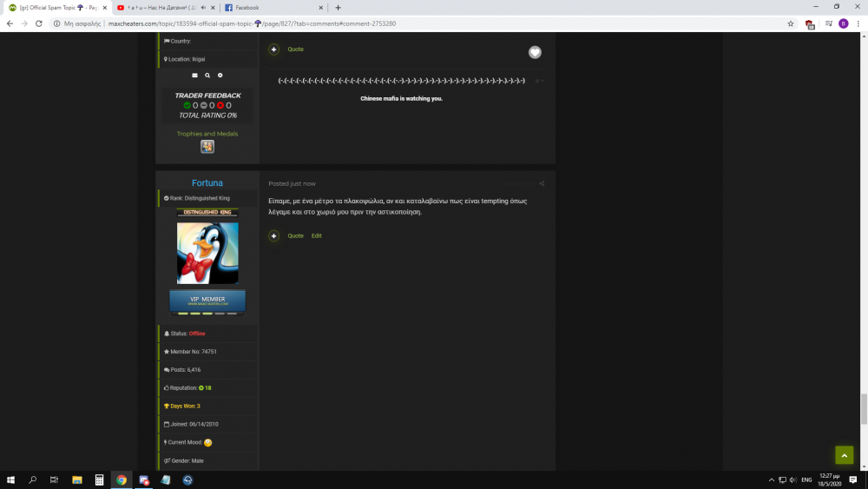The width and height of the screenshot is (868, 489).
Task: Toggle multiquote plus on Fortuna's post
Action: (274, 235)
